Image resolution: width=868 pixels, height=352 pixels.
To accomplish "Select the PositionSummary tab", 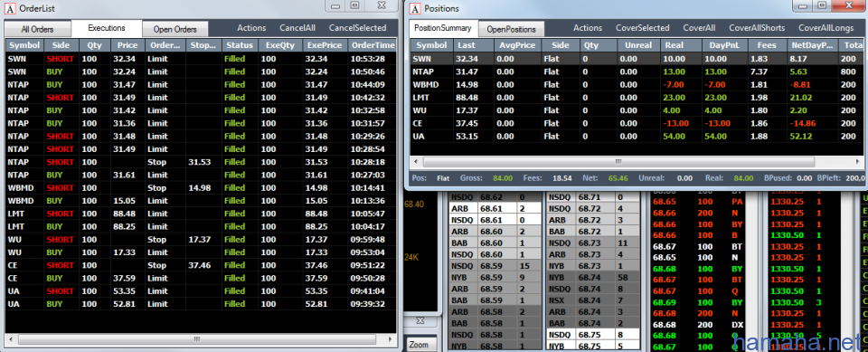I will (443, 28).
